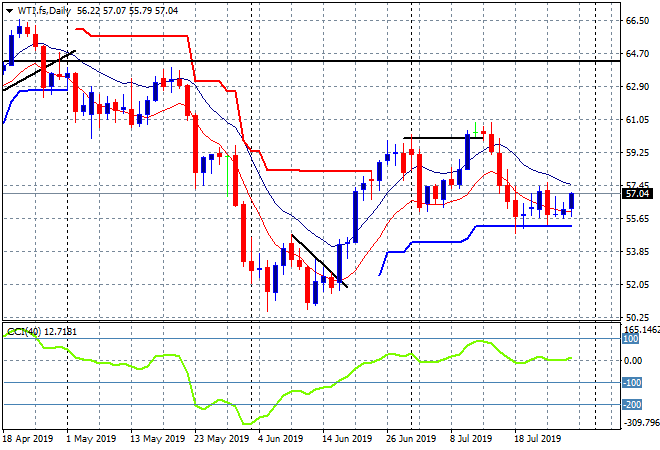Viewport: 660px width, 450px height.
Task: Click the 8 Jul 2019 date label
Action: [x=471, y=439]
